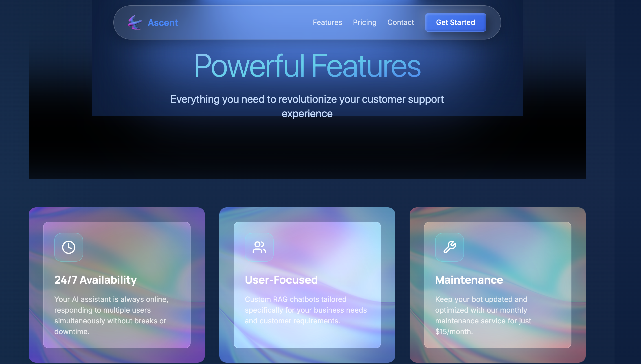Click the Powerful Features heading
The image size is (641, 364).
307,66
